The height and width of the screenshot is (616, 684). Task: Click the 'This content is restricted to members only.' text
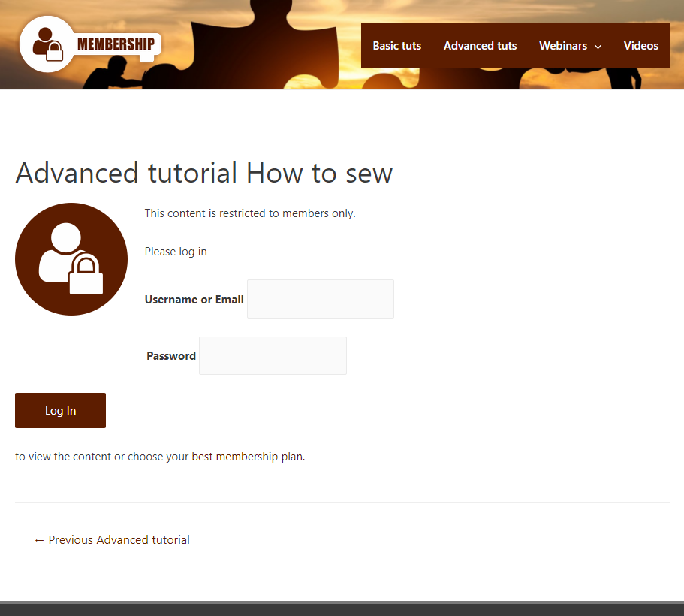click(x=250, y=213)
